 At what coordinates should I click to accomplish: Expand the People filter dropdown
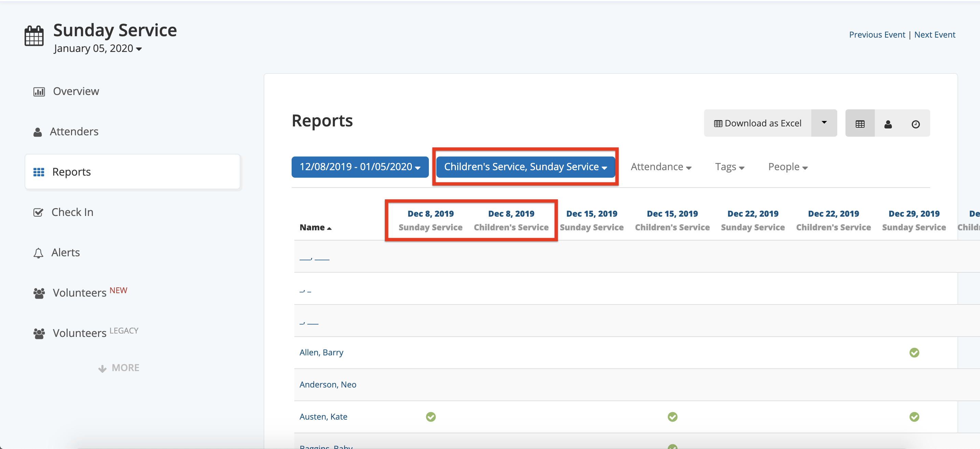click(x=787, y=167)
